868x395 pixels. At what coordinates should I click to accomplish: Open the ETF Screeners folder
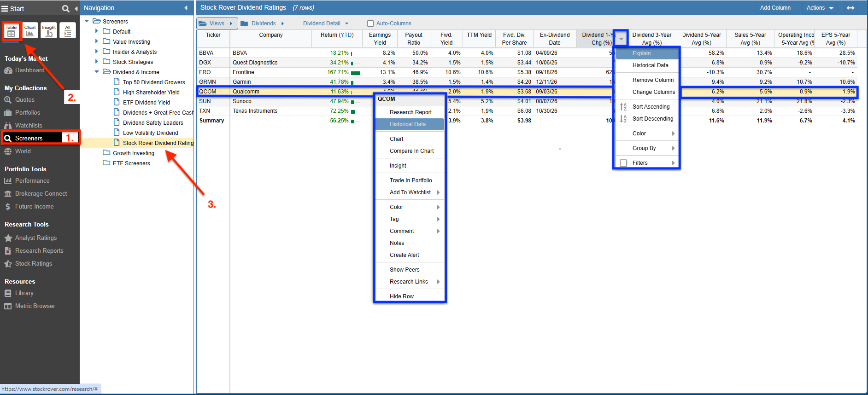(131, 163)
